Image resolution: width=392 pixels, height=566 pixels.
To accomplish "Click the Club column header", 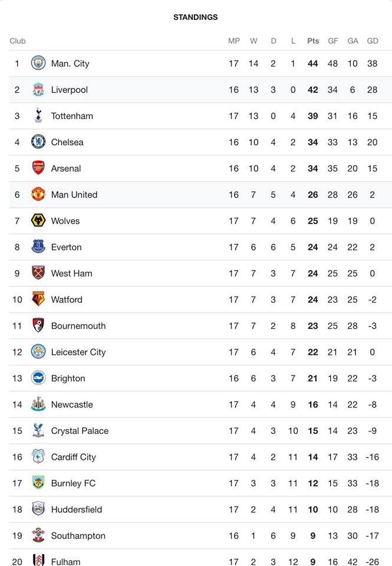I will [x=17, y=41].
